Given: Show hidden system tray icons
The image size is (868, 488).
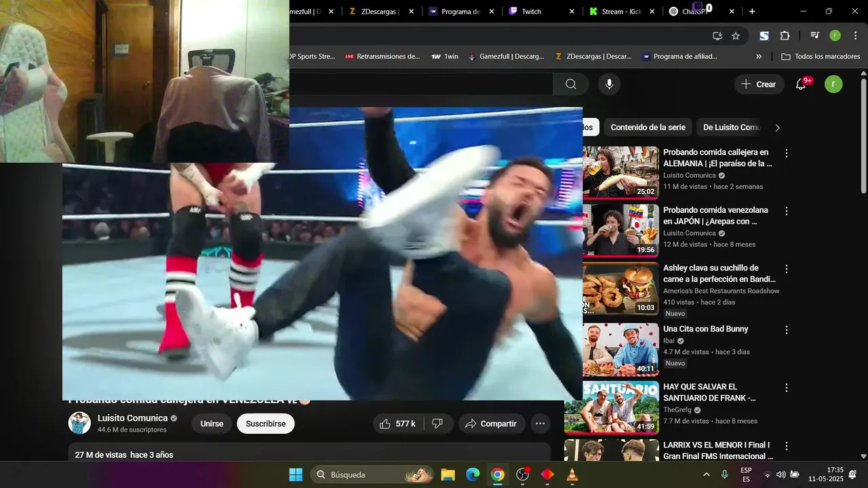Looking at the screenshot, I should (x=707, y=474).
